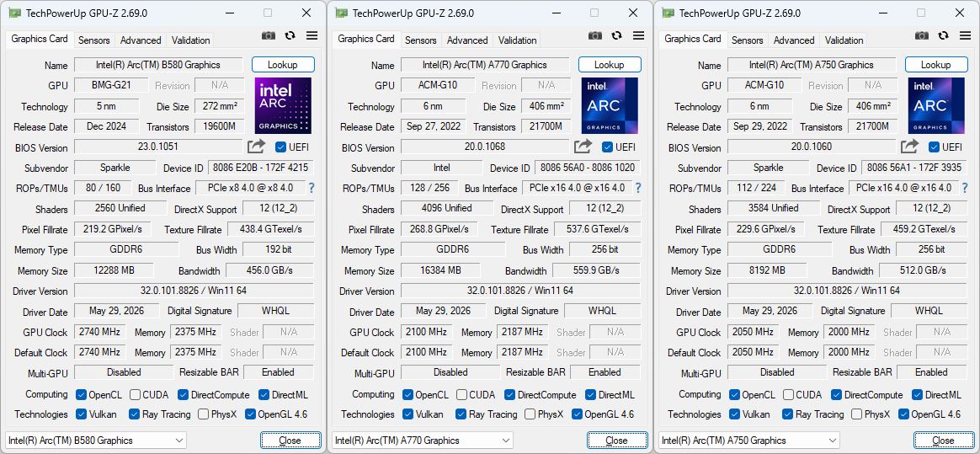Switch to Advanced tab in B580 window
The image size is (980, 454).
[141, 40]
